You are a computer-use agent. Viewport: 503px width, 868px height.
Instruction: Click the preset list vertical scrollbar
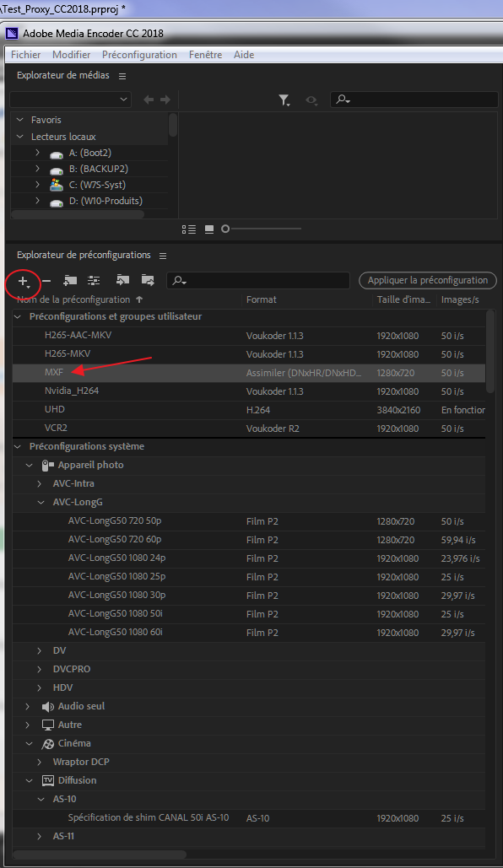click(490, 352)
